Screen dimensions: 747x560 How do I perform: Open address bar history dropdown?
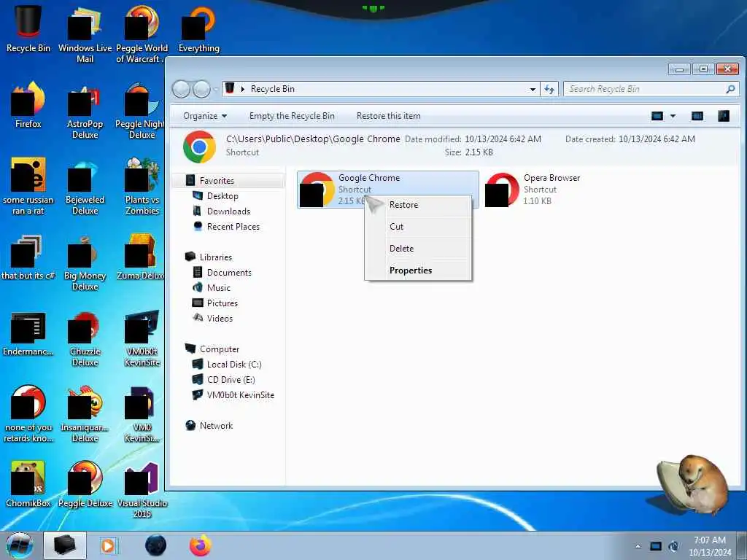point(533,89)
